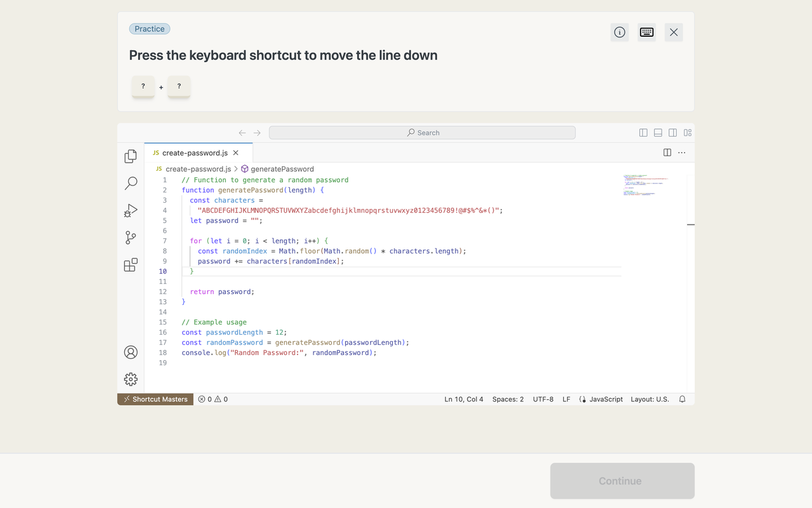Change end of line sequence LF
The width and height of the screenshot is (812, 508).
(x=566, y=399)
